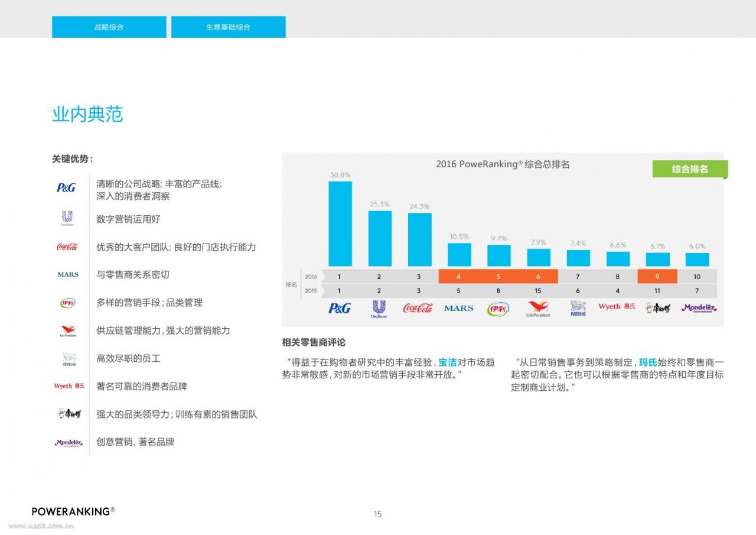Viewport: 756px width, 535px height.
Task: Click orange 2016 rank cell 6
Action: coord(538,276)
